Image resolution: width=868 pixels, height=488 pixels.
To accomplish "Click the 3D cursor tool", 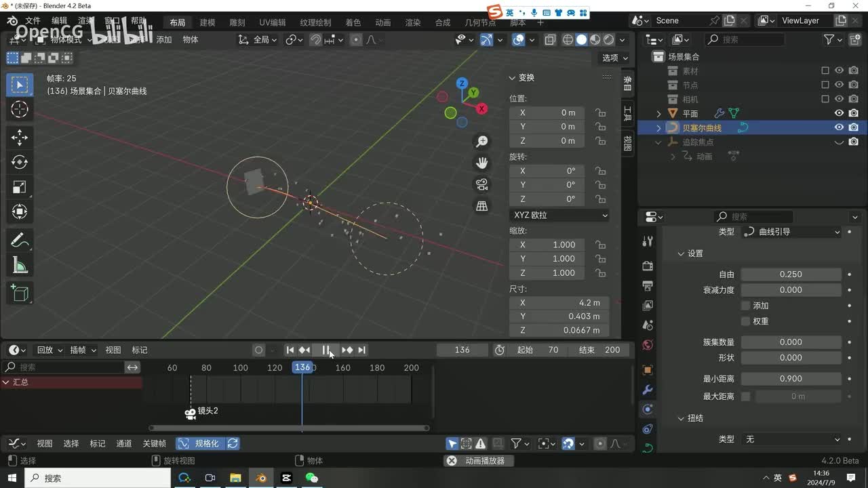I will (20, 109).
